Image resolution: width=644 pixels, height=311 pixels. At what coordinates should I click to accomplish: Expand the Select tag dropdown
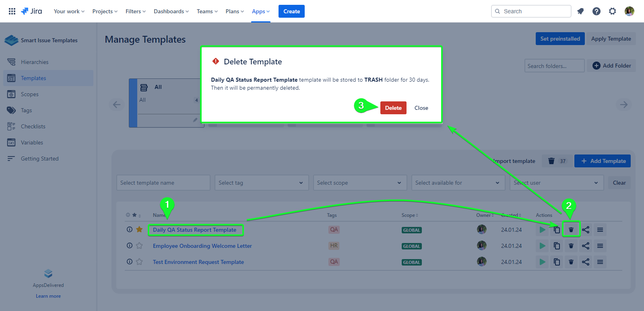tap(261, 183)
